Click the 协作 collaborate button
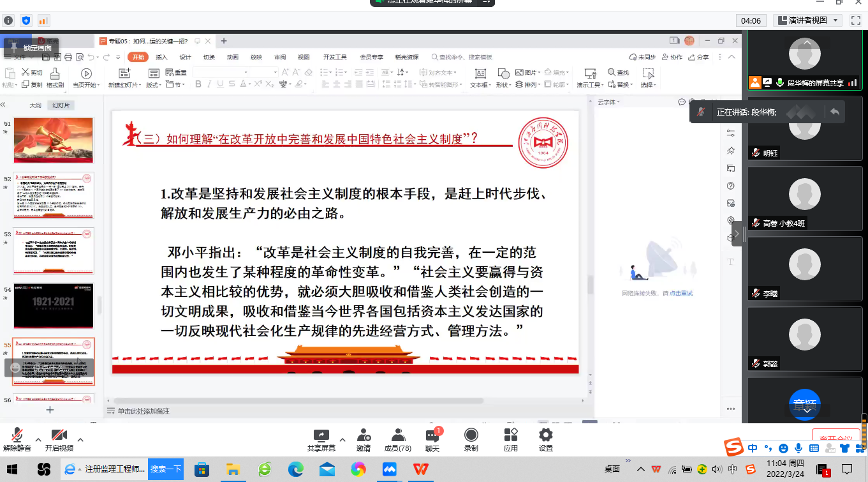The width and height of the screenshot is (868, 482). coord(672,57)
